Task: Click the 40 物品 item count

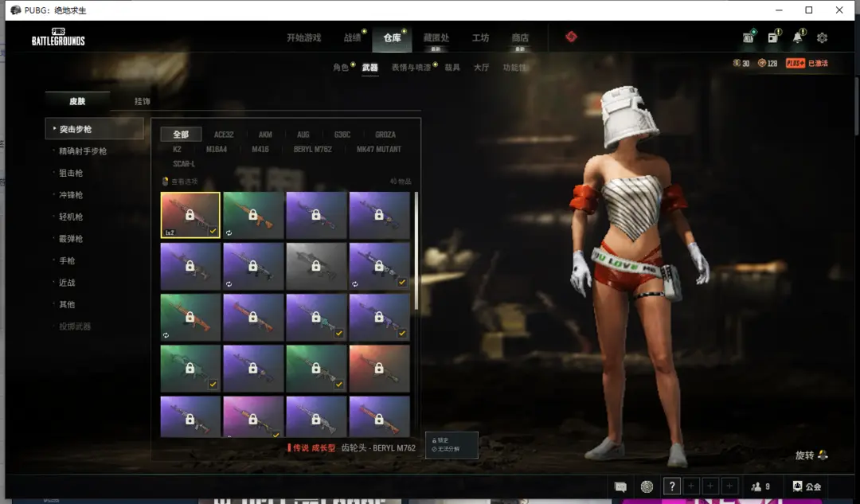Action: pos(401,182)
